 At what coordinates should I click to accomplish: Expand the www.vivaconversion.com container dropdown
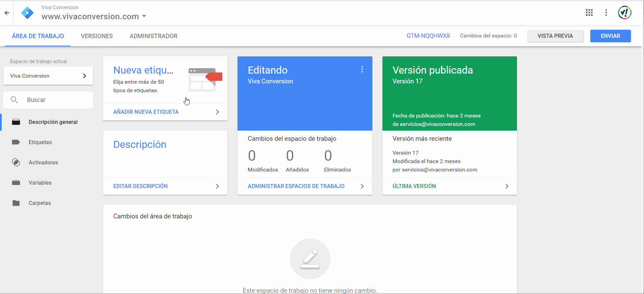point(144,16)
